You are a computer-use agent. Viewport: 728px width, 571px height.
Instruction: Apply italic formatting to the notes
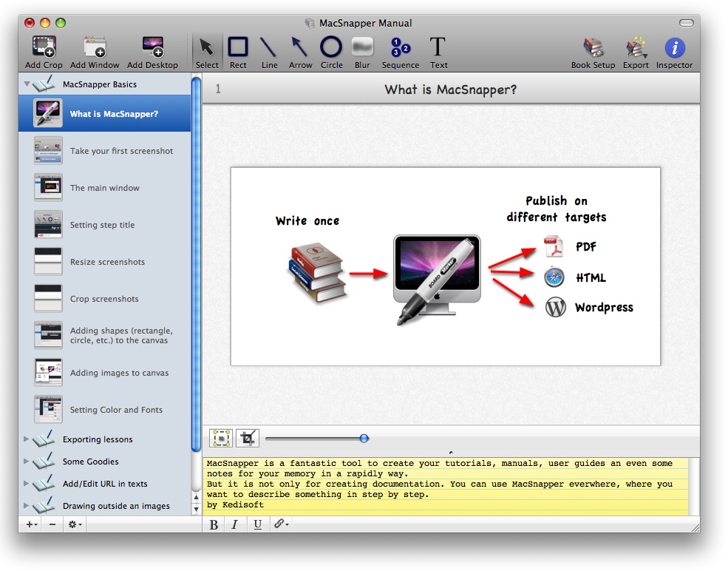tap(235, 524)
